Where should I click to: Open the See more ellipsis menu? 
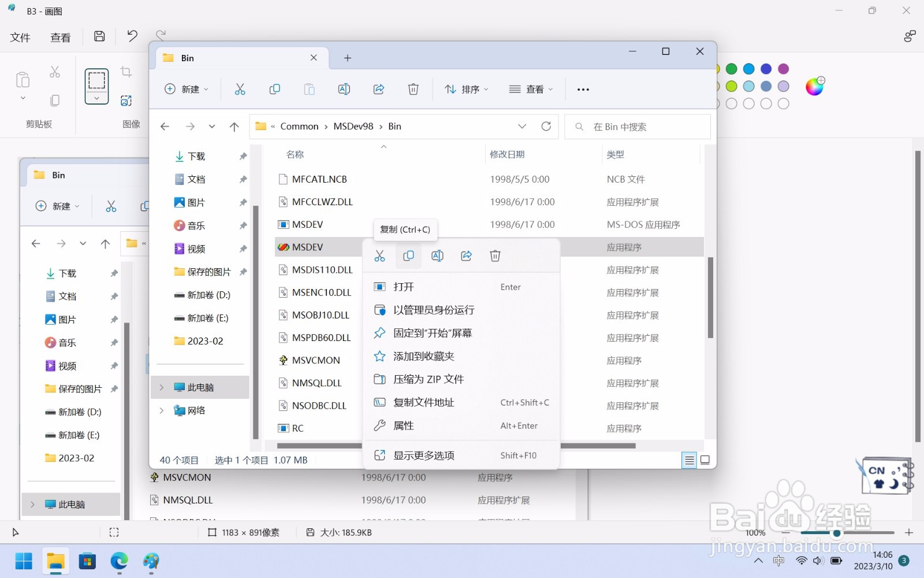(583, 89)
